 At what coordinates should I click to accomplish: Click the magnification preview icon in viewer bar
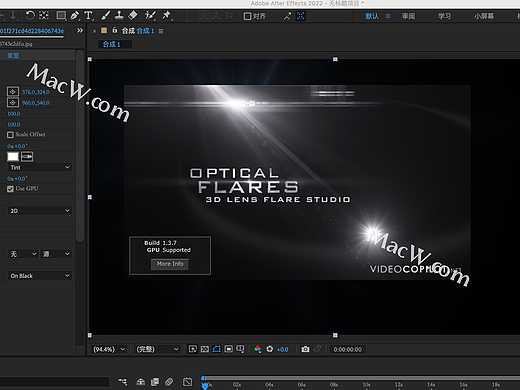193,349
